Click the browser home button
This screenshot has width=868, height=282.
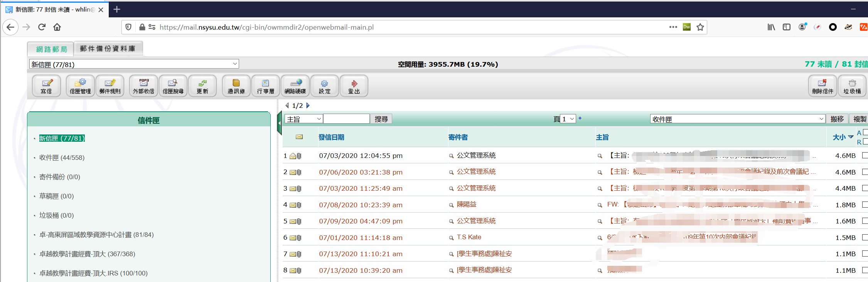pyautogui.click(x=57, y=27)
